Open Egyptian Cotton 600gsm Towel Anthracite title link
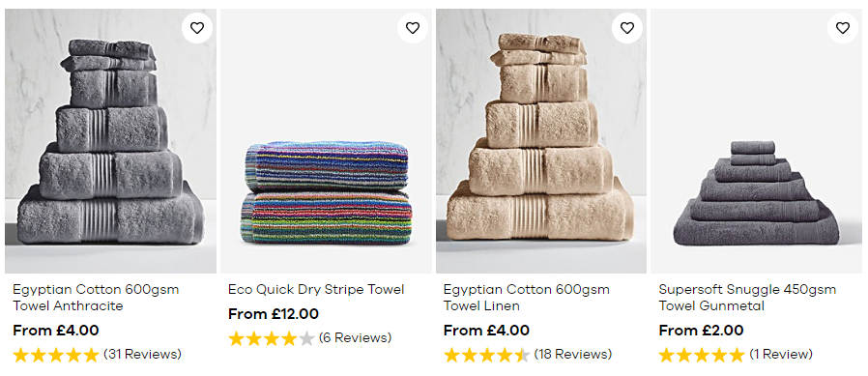 (96, 298)
